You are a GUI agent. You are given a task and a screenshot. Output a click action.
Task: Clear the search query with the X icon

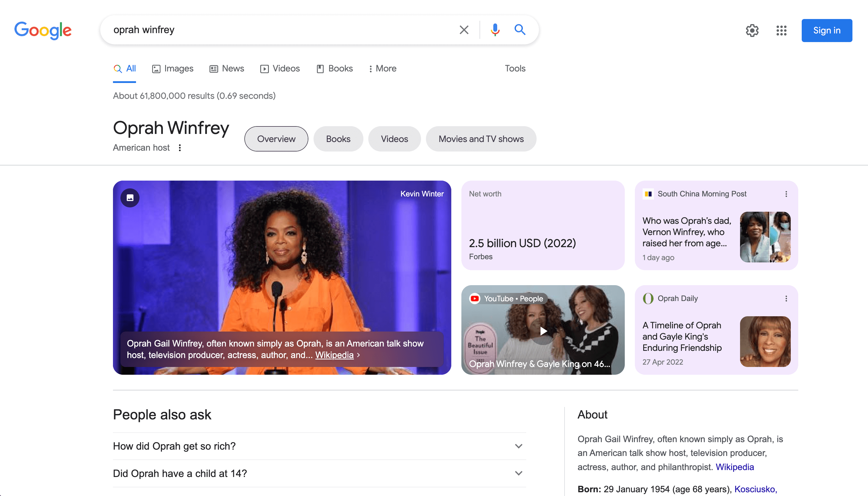coord(464,30)
